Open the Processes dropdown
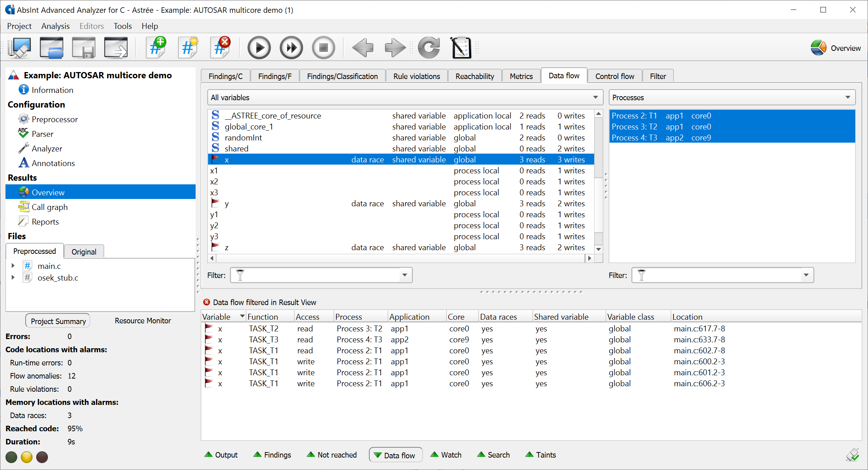 click(x=732, y=97)
